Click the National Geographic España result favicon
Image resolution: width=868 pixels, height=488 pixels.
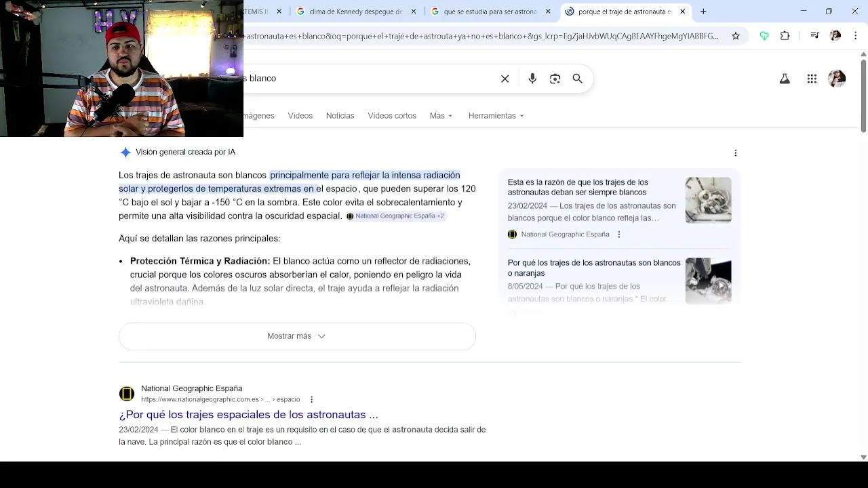tap(127, 394)
